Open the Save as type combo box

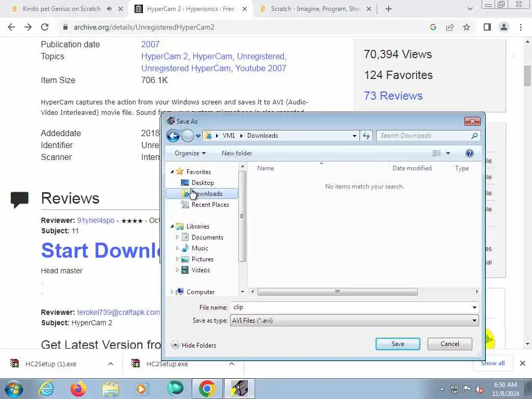(x=354, y=321)
